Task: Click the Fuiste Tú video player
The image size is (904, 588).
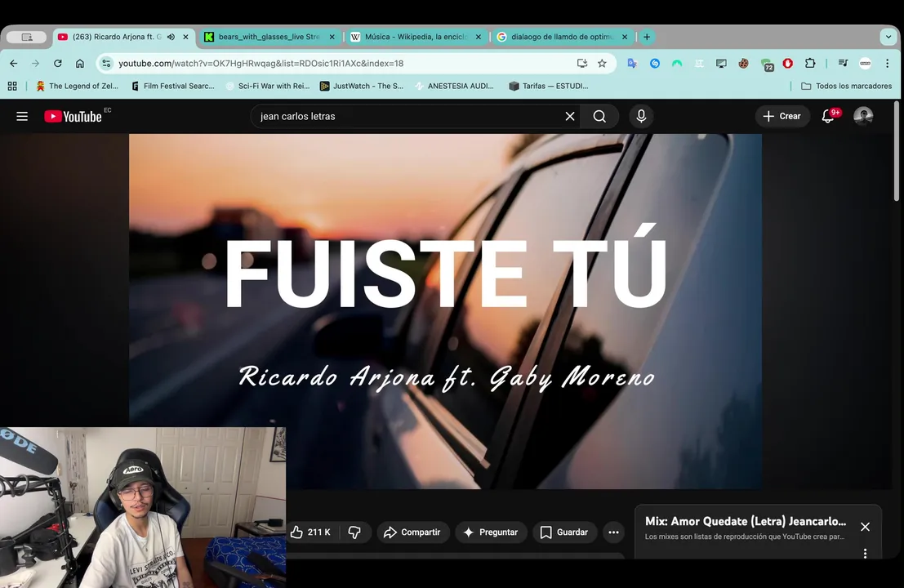Action: pyautogui.click(x=445, y=311)
